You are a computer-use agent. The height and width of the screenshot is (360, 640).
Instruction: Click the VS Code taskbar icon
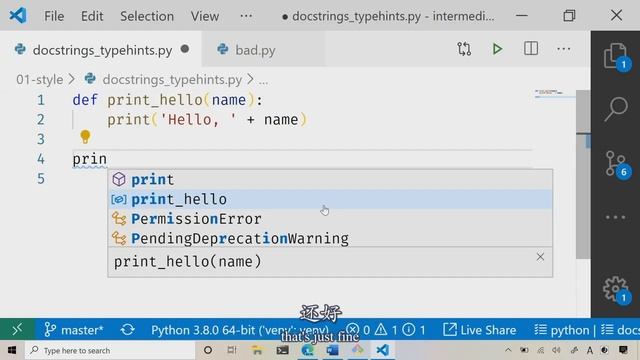[x=382, y=350]
